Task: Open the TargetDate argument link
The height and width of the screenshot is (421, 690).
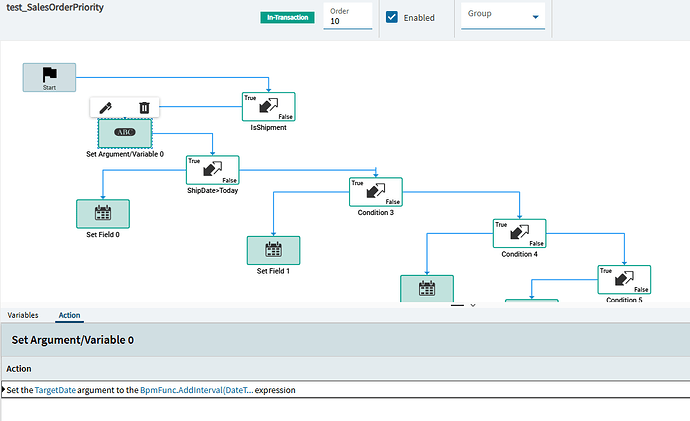Action: point(55,390)
